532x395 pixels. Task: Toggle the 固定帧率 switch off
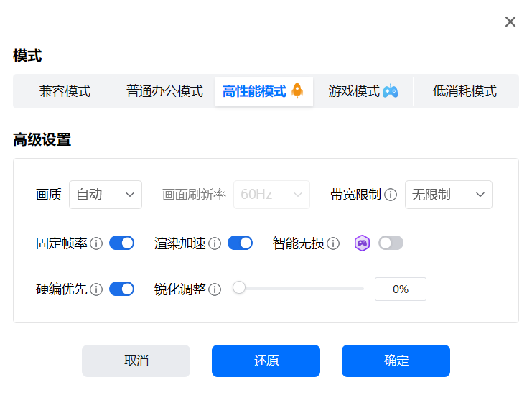(122, 243)
